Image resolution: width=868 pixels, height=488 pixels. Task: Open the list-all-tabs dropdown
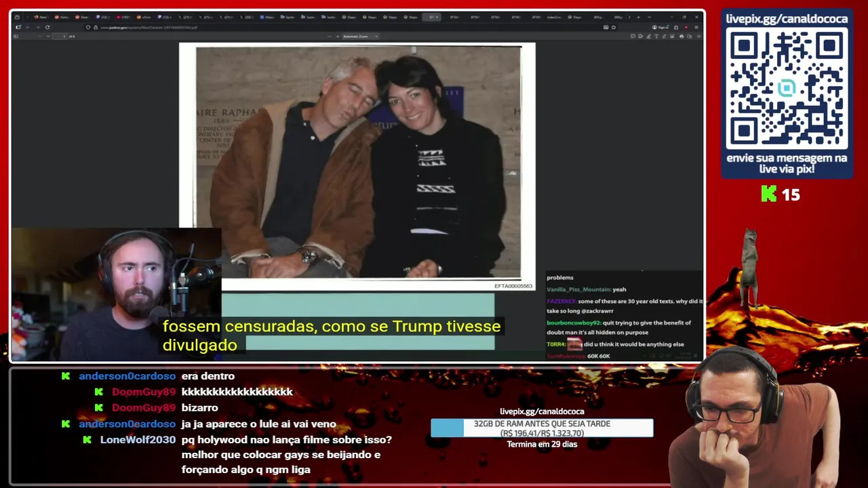tap(649, 17)
